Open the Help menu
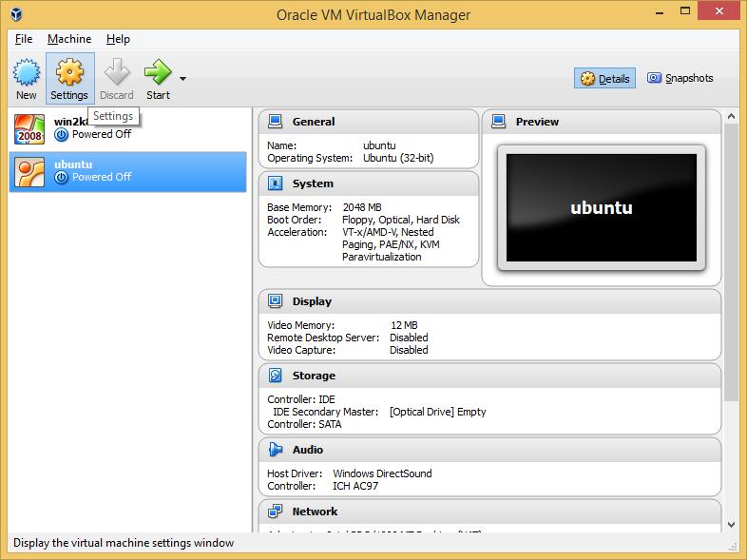Screen dimensions: 747x560 [x=118, y=39]
